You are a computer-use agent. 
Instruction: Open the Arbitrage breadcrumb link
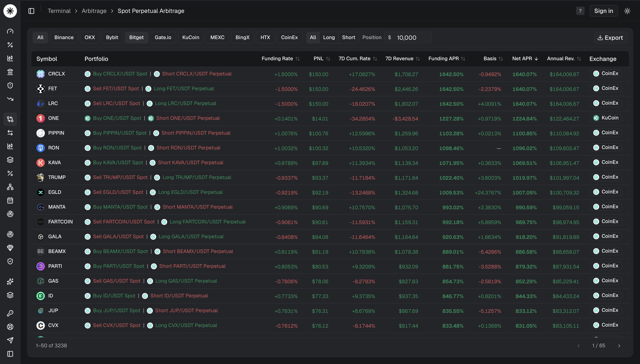[94, 11]
